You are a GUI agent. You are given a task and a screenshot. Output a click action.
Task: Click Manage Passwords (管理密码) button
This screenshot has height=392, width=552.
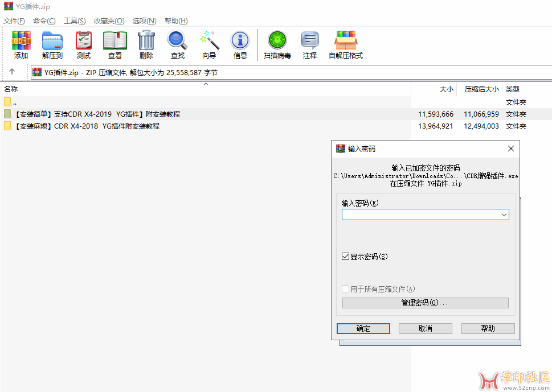pyautogui.click(x=426, y=303)
